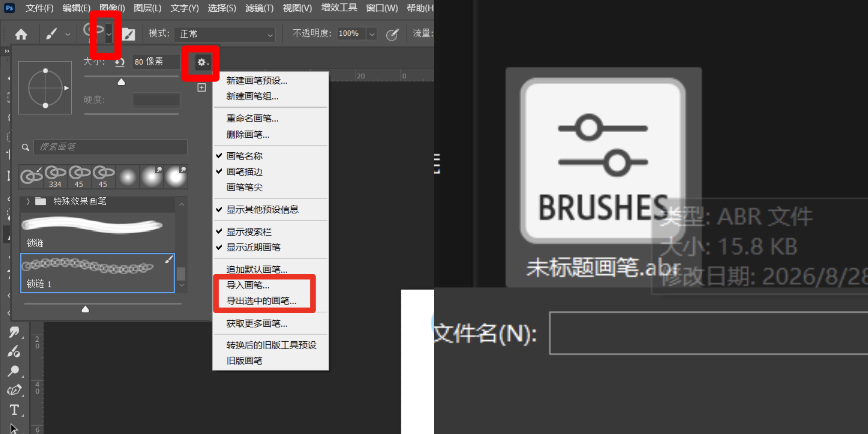Select the Type tool in toolbox
The height and width of the screenshot is (434, 868).
pos(14,410)
